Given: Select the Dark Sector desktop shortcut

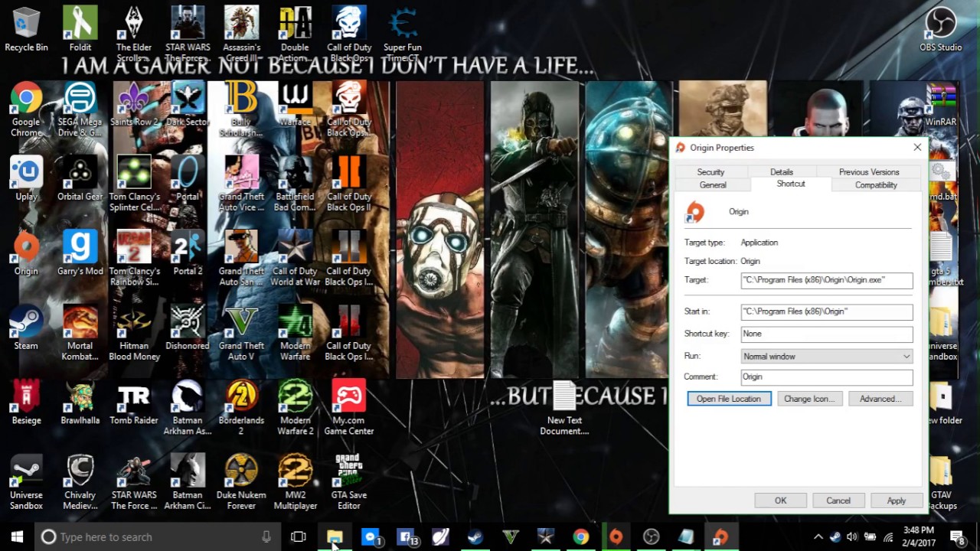Looking at the screenshot, I should point(188,106).
